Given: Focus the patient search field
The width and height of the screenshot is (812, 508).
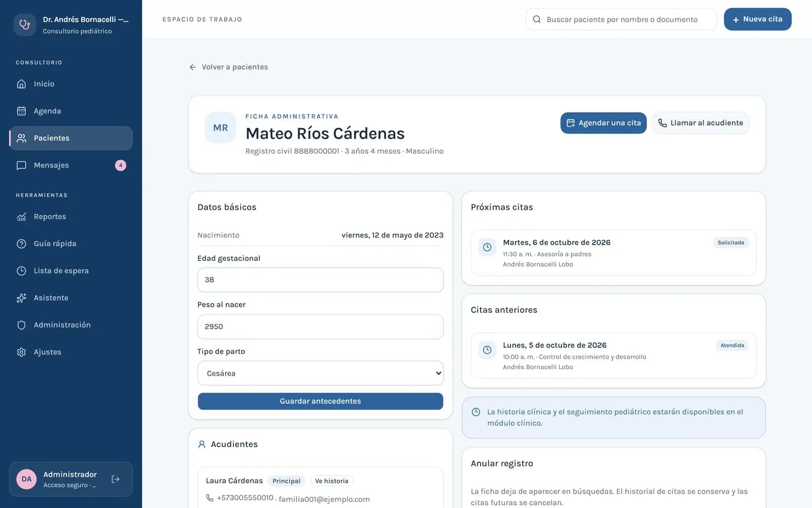Looking at the screenshot, I should coord(621,19).
